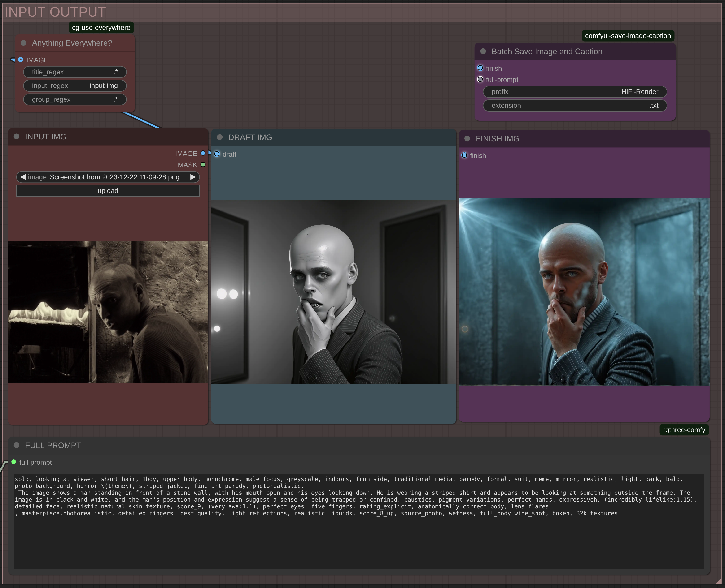
Task: Collapse the FINISH IMG node via its dot
Action: (467, 138)
